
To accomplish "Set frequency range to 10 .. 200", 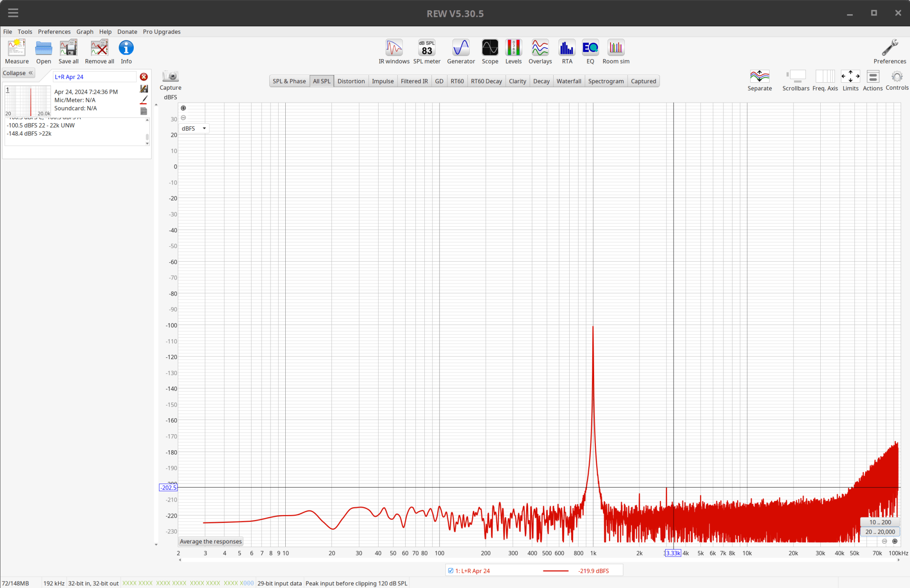I will coord(880,522).
